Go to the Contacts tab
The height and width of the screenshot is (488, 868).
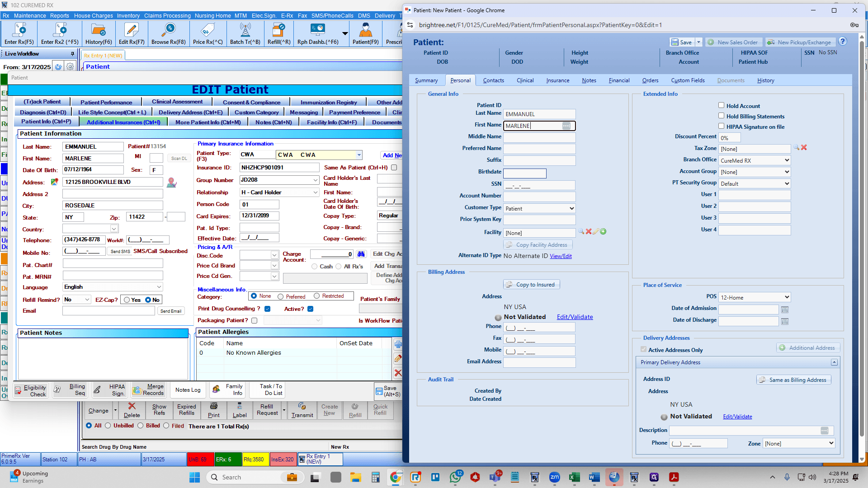493,80
